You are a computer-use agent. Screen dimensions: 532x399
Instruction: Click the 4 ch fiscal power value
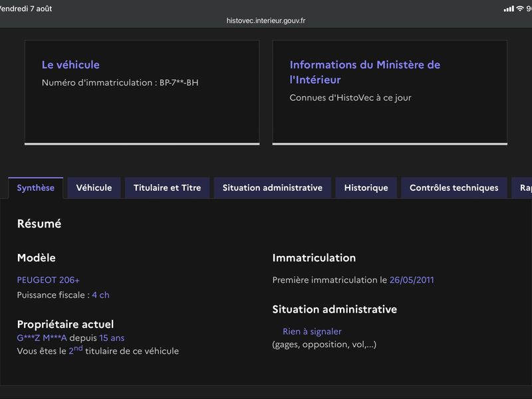click(x=101, y=295)
